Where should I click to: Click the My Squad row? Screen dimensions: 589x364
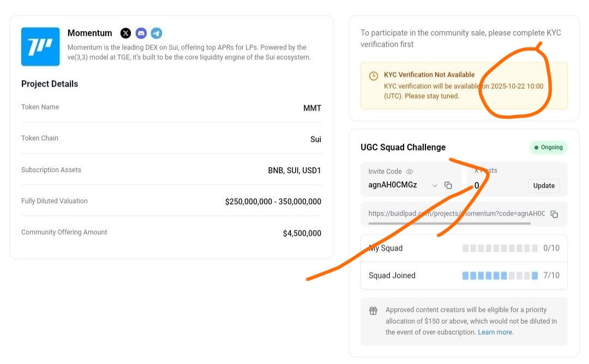click(464, 248)
